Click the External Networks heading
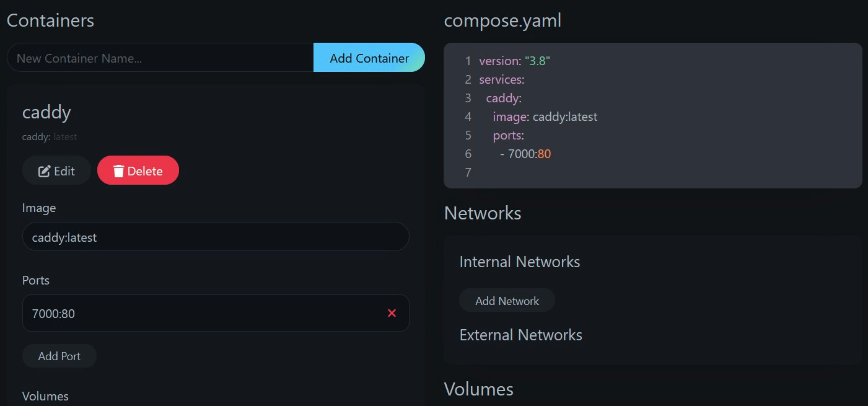 tap(520, 335)
